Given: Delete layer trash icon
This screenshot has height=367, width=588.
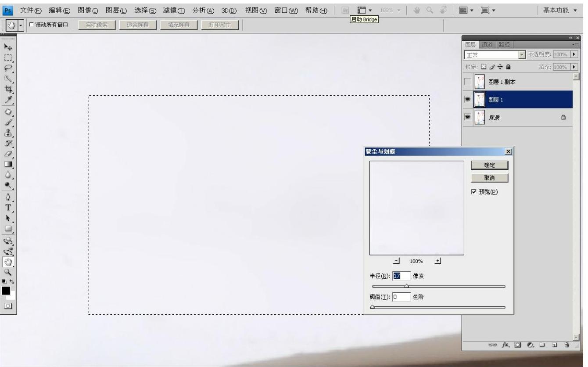Looking at the screenshot, I should pyautogui.click(x=567, y=345).
